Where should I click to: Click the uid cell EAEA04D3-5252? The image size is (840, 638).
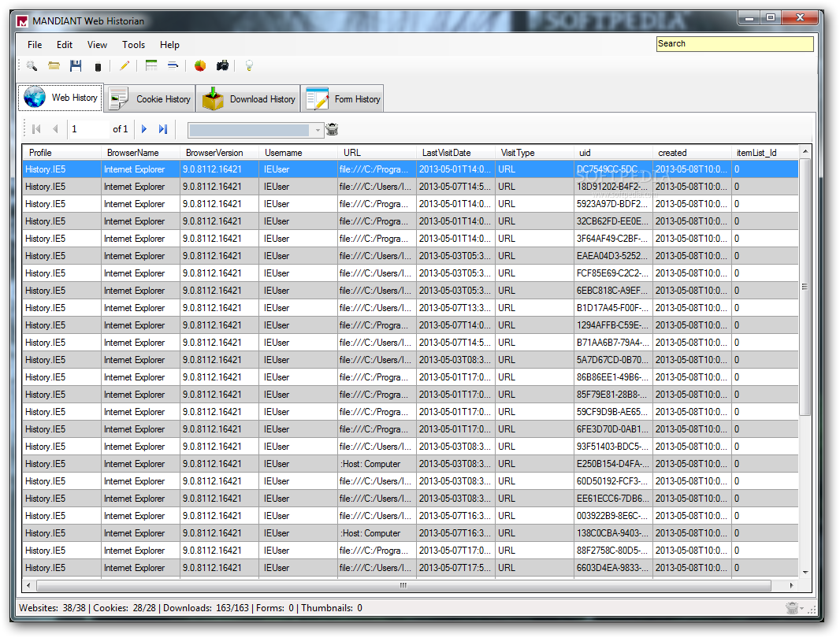(613, 256)
